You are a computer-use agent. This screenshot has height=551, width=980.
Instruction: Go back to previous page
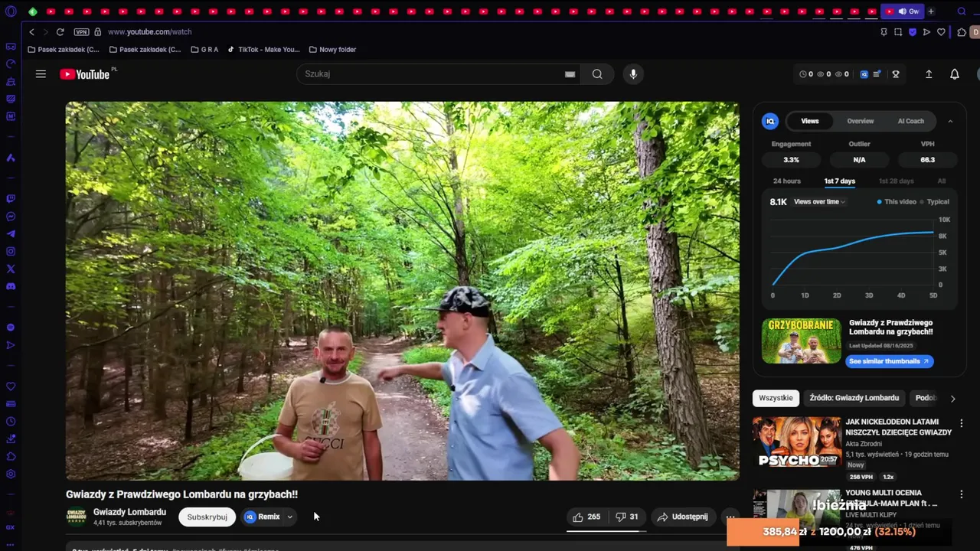pyautogui.click(x=31, y=32)
